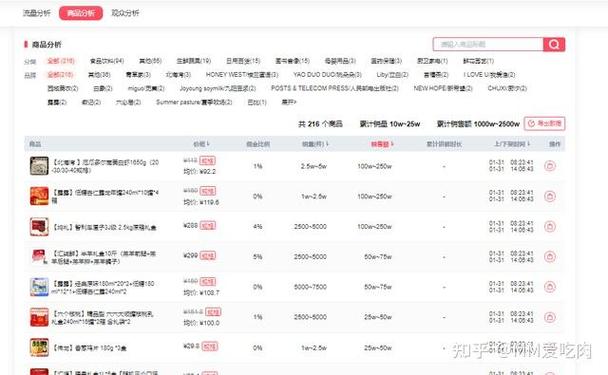Click the export data button beside sales total
The width and height of the screenshot is (608, 375).
tap(544, 124)
